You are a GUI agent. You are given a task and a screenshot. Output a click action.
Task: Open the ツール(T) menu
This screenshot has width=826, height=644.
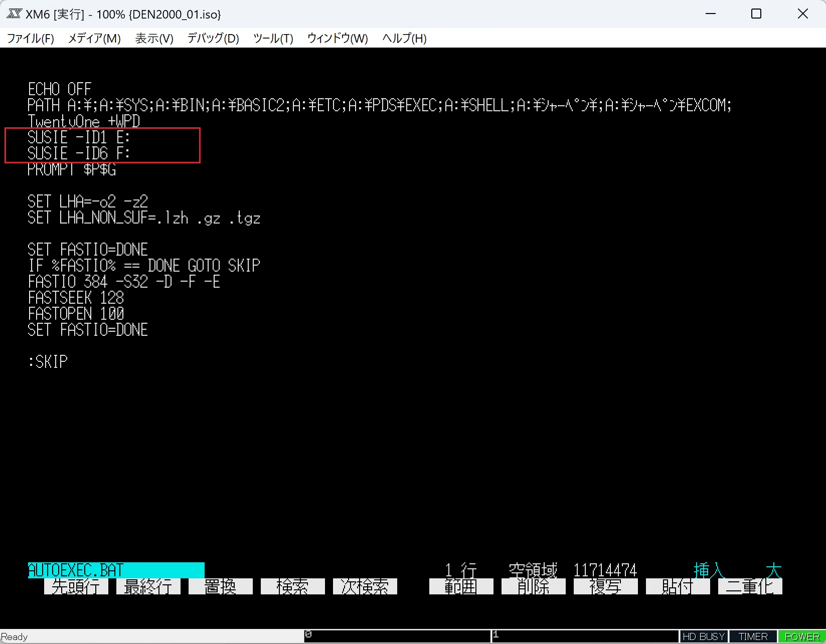[273, 39]
